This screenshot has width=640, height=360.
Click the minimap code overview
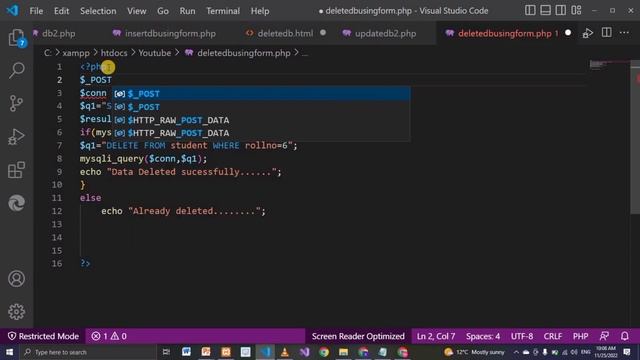(x=608, y=64)
